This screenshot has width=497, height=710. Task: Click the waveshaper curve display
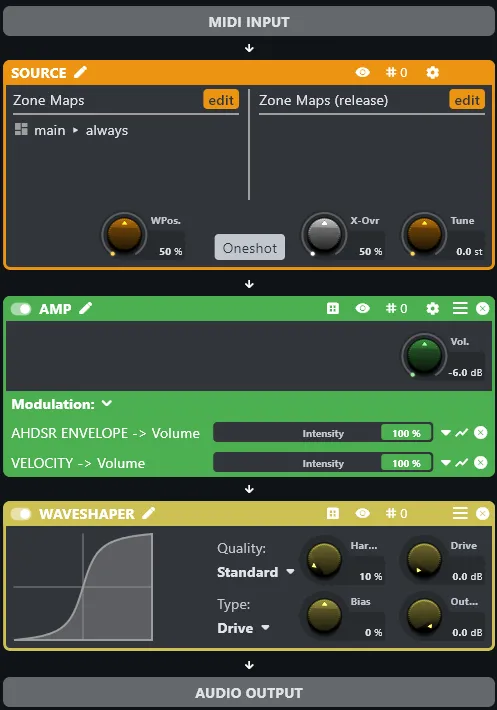tap(83, 587)
